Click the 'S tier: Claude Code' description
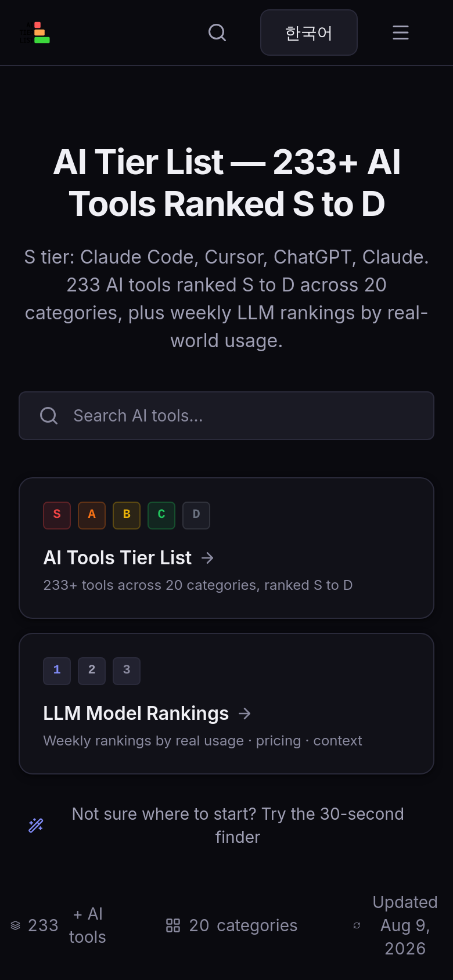453x980 pixels. 227,298
